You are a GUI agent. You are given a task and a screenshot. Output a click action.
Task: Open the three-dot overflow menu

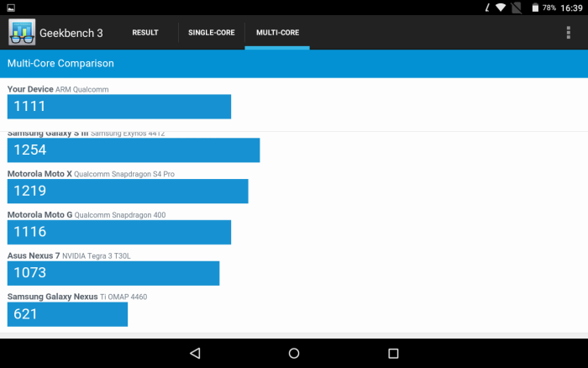(x=569, y=33)
